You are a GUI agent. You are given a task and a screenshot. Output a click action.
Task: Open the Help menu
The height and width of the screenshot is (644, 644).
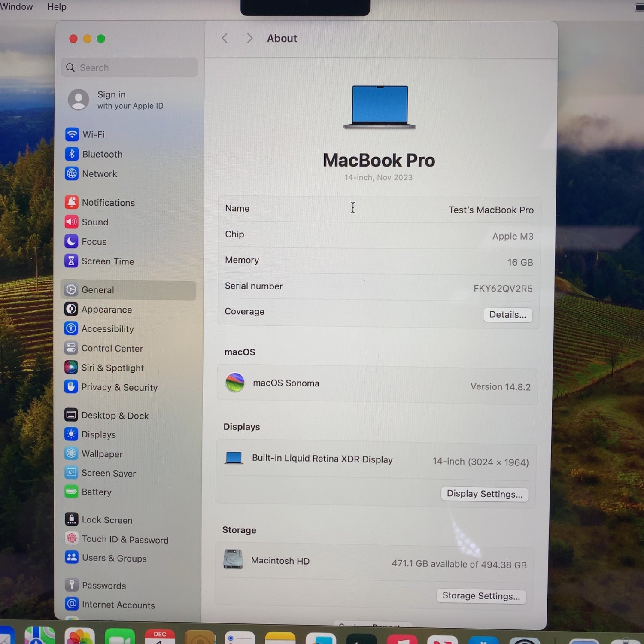coord(57,7)
